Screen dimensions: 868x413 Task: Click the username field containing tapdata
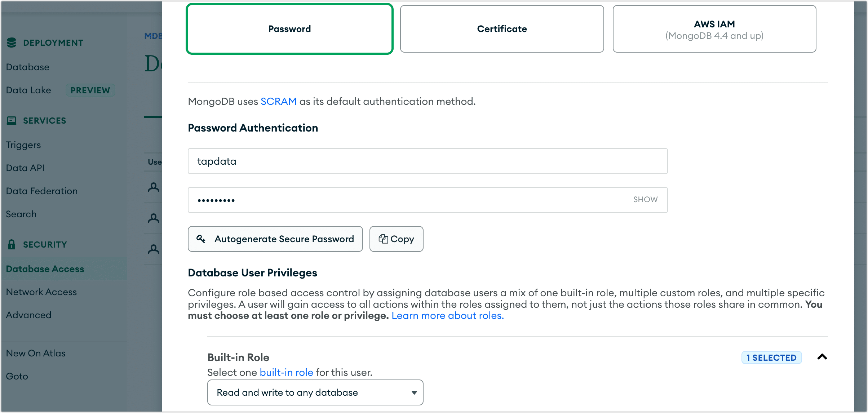point(427,161)
